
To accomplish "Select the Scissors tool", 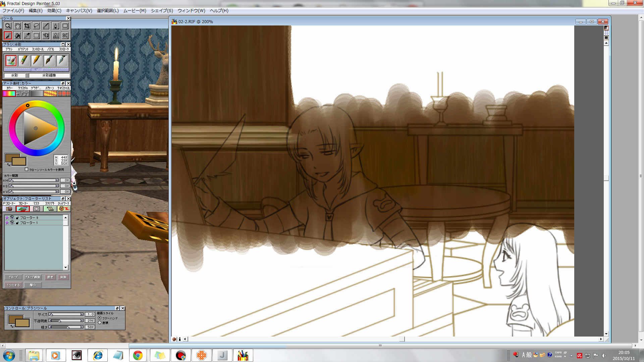I will point(65,35).
